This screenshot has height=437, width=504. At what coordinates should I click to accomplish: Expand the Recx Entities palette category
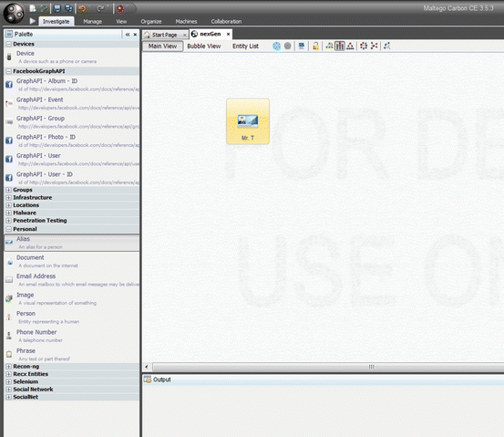coord(9,374)
